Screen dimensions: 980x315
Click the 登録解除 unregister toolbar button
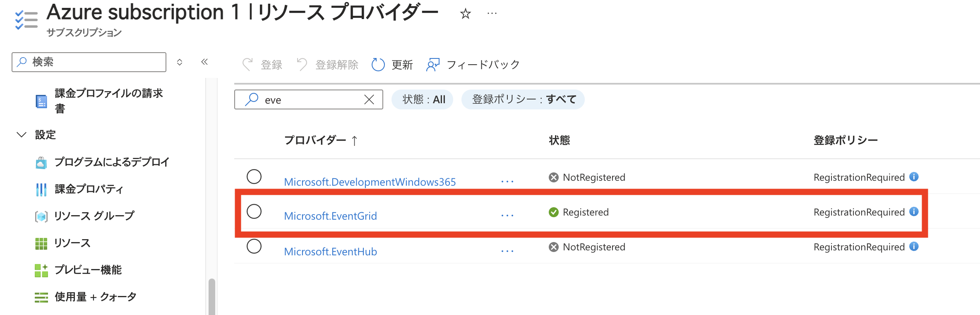coord(328,65)
